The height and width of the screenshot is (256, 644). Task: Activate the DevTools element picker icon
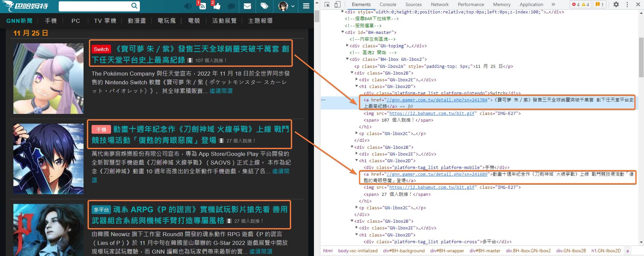pos(327,4)
